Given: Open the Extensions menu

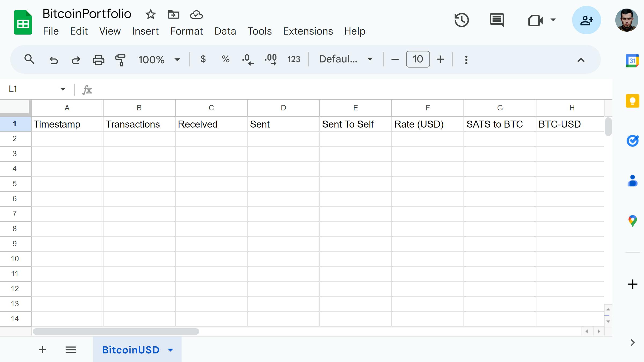Looking at the screenshot, I should point(308,31).
